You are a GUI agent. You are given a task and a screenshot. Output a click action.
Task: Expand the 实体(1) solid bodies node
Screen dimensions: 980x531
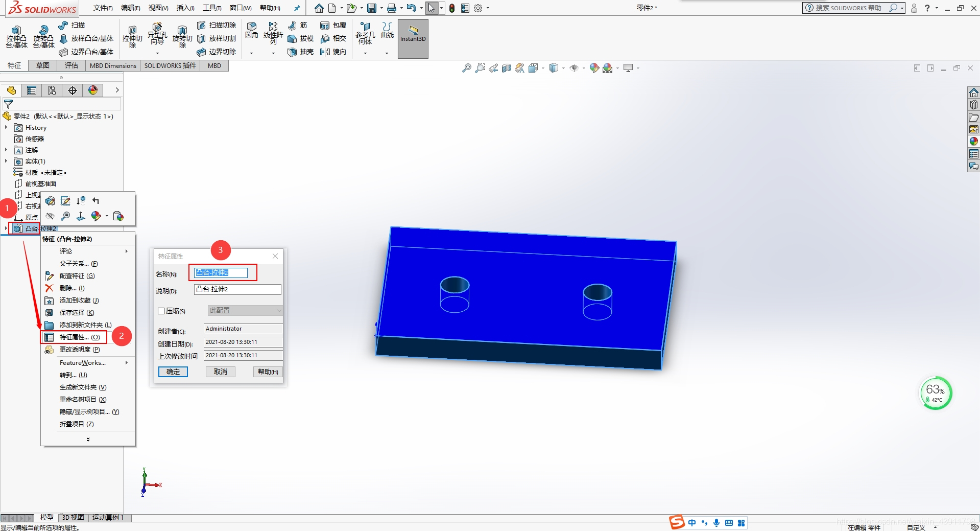(x=6, y=161)
